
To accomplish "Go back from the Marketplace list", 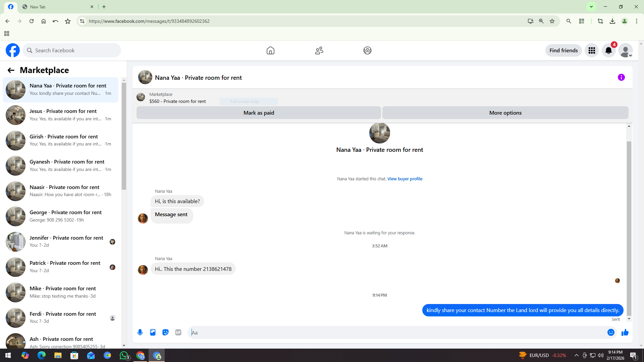I will point(11,70).
